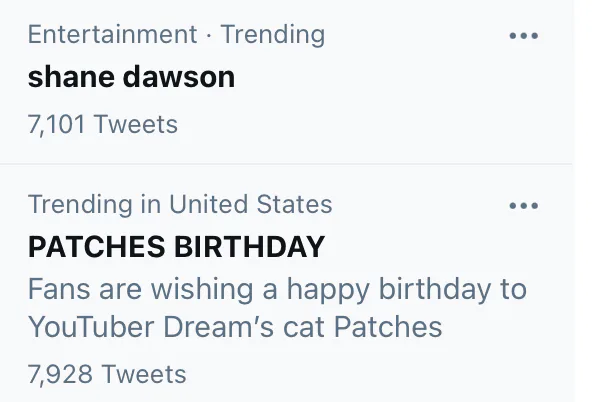Select the Trending in United States label
611x402 pixels.
180,205
